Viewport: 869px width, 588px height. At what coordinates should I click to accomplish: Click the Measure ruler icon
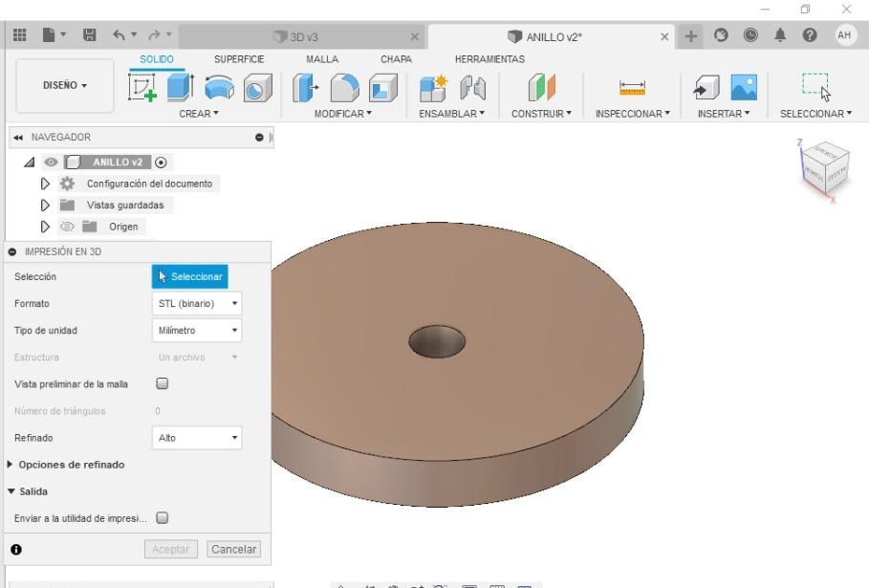632,88
